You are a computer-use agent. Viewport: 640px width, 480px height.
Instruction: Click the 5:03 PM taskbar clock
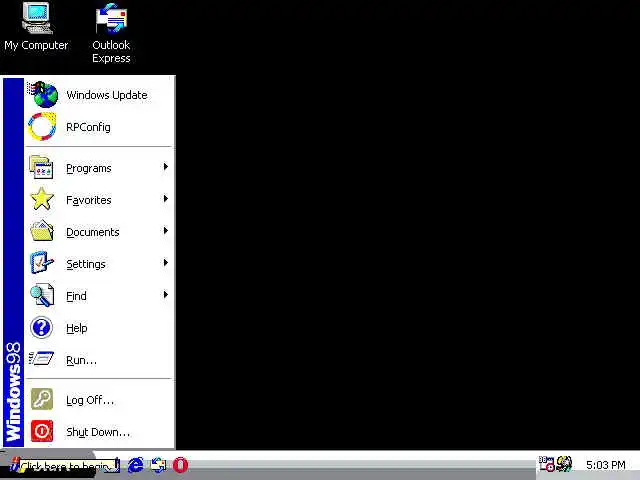[x=605, y=465]
